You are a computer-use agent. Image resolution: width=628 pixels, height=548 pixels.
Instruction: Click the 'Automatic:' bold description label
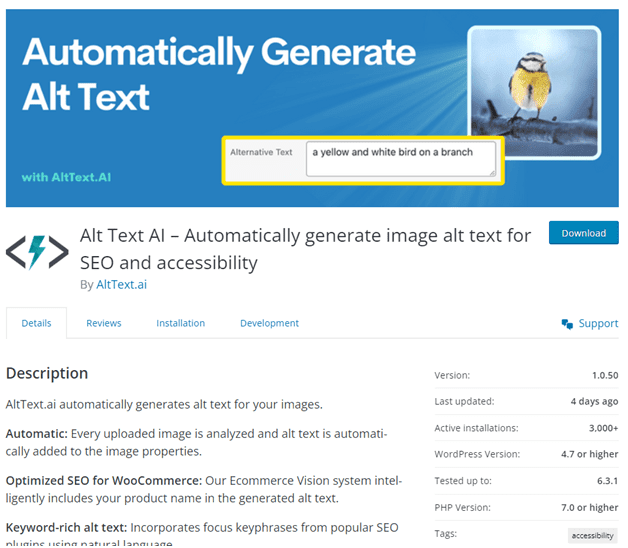pyautogui.click(x=37, y=434)
